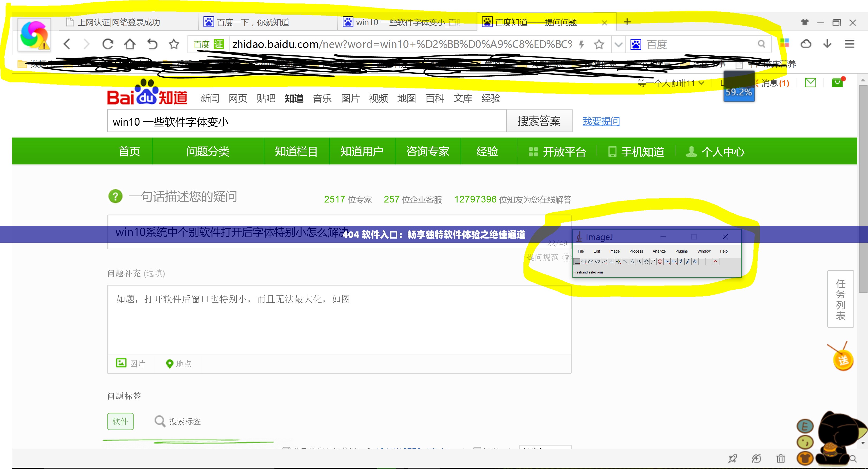Click the red X abort icon in ImageJ
Image resolution: width=868 pixels, height=469 pixels.
[661, 262]
